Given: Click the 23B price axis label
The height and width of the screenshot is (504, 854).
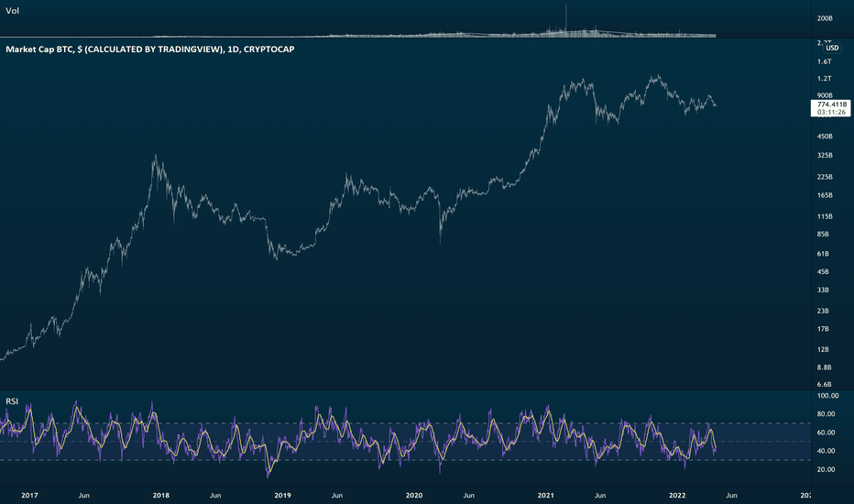Looking at the screenshot, I should [x=823, y=311].
